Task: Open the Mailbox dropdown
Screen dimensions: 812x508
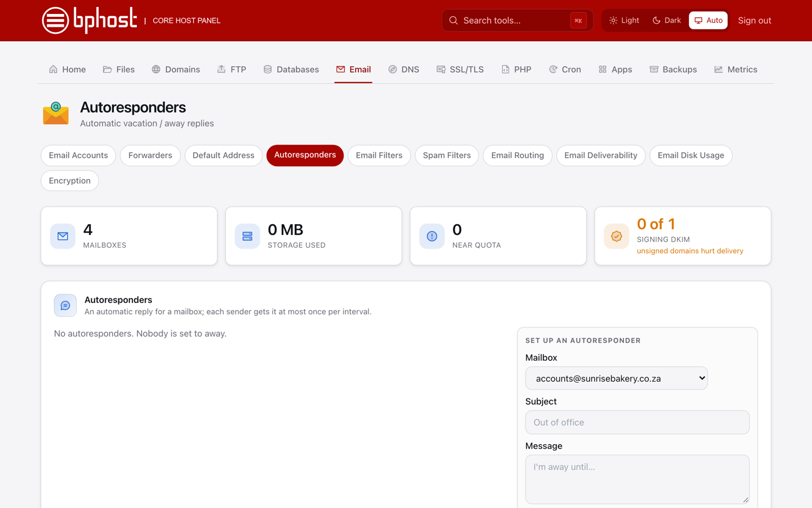Action: click(617, 378)
